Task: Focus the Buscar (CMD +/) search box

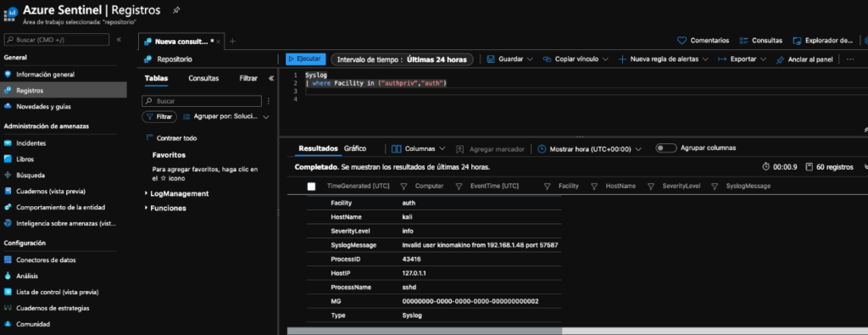Action: (57, 40)
